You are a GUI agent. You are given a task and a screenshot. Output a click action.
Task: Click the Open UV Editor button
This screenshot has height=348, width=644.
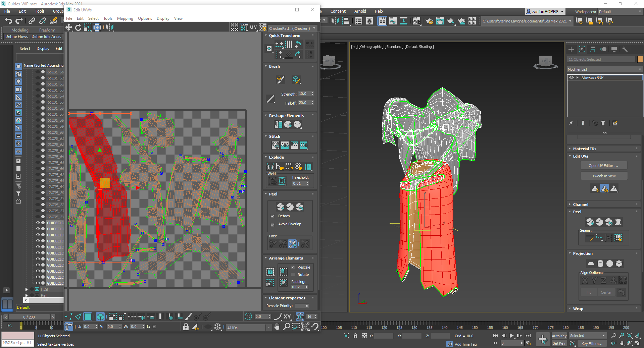tap(603, 166)
